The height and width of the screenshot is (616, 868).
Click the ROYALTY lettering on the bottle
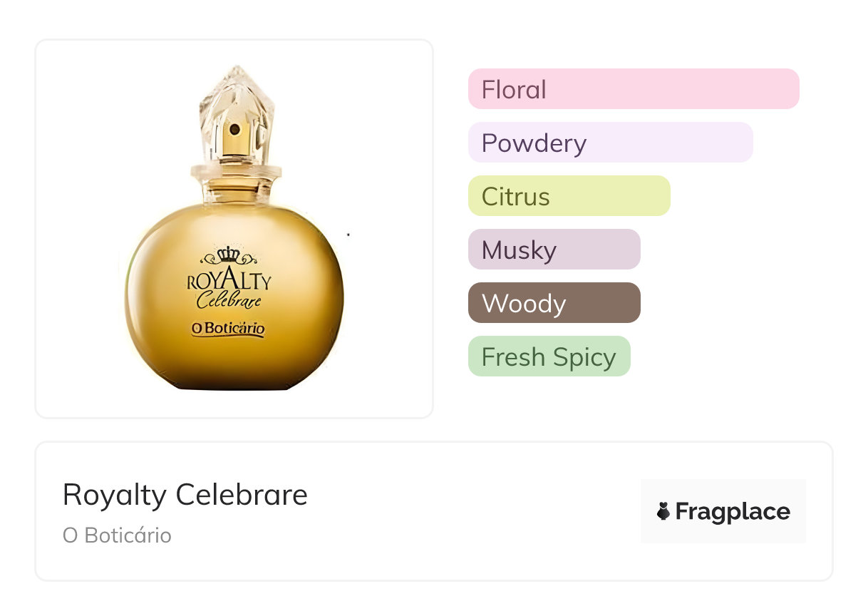(x=229, y=280)
